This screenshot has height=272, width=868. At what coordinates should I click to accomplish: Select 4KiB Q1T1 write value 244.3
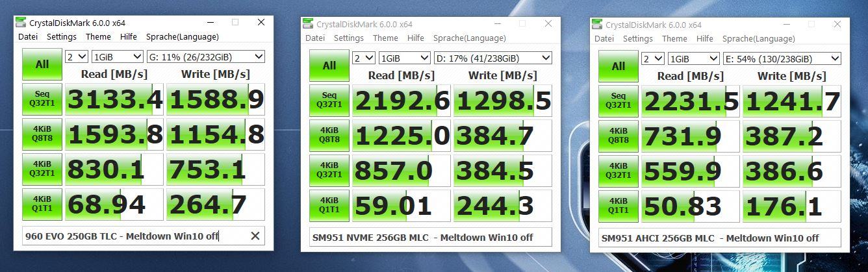tap(503, 206)
